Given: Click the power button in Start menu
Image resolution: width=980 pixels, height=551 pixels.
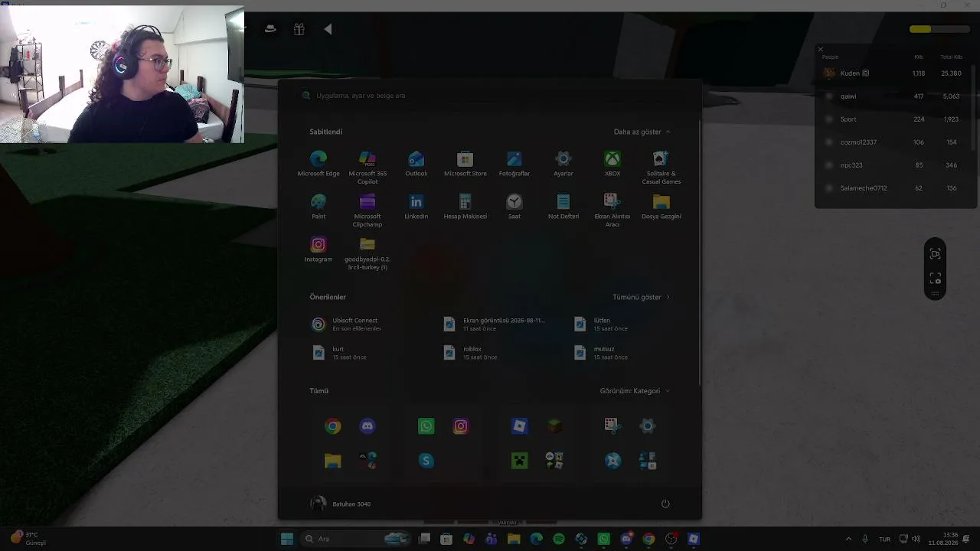Looking at the screenshot, I should (x=665, y=504).
